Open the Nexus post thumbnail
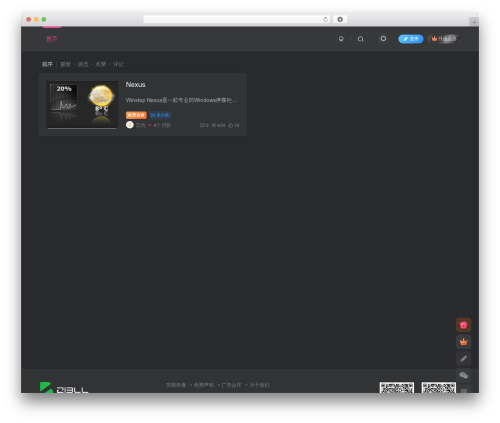This screenshot has height=423, width=500. 82,104
